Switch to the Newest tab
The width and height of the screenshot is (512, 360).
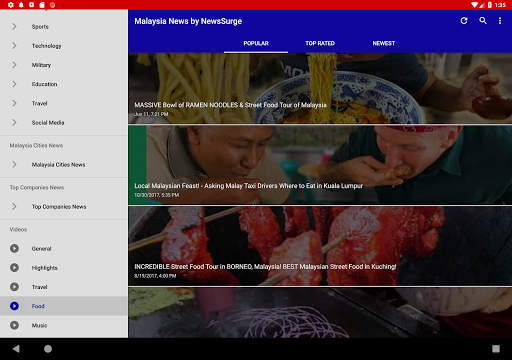pos(384,43)
